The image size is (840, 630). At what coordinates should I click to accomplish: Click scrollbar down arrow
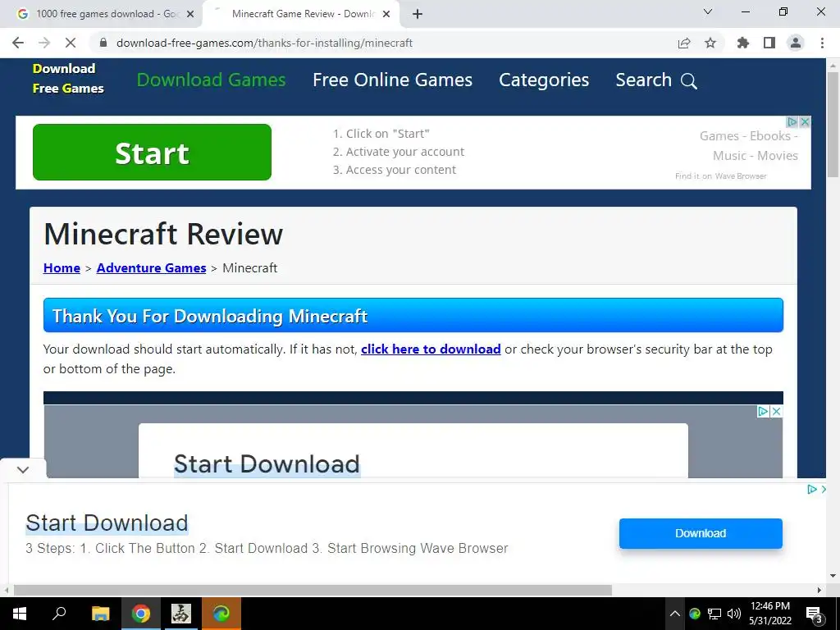point(833,576)
